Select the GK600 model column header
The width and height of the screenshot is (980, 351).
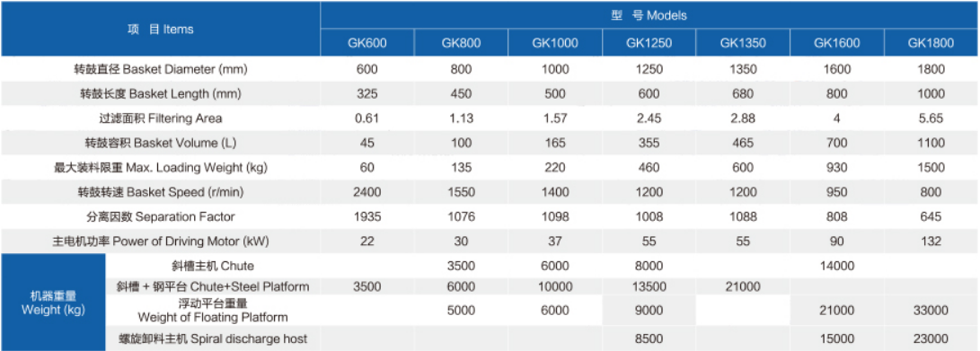pyautogui.click(x=367, y=43)
